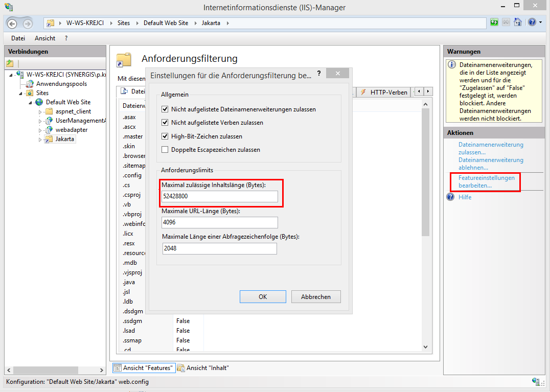Collapse the Sites tree node

20,93
